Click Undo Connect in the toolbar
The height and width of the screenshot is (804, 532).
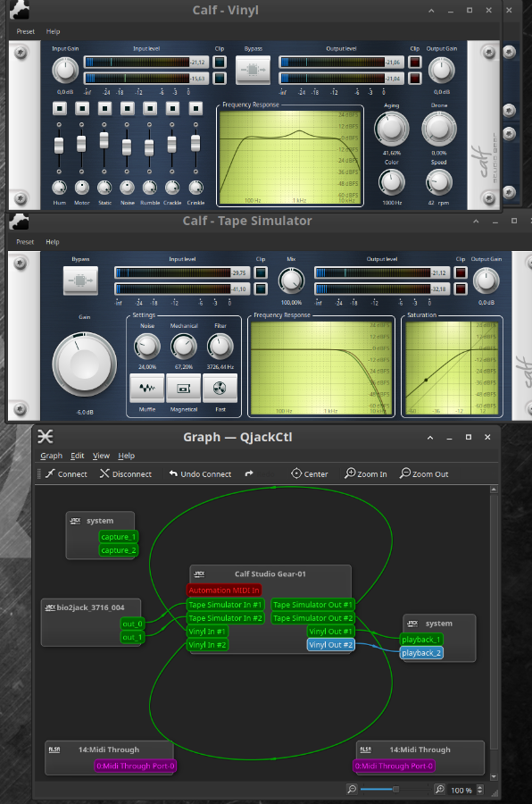201,473
